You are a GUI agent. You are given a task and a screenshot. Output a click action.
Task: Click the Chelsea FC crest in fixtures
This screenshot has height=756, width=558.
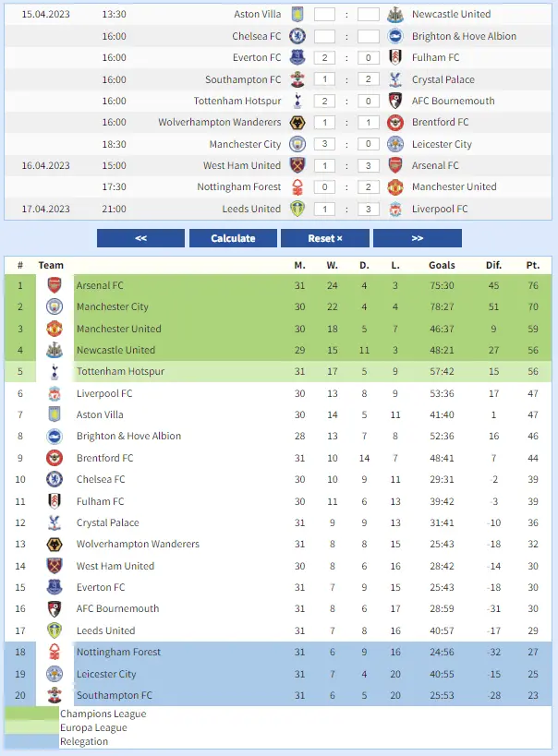(297, 36)
